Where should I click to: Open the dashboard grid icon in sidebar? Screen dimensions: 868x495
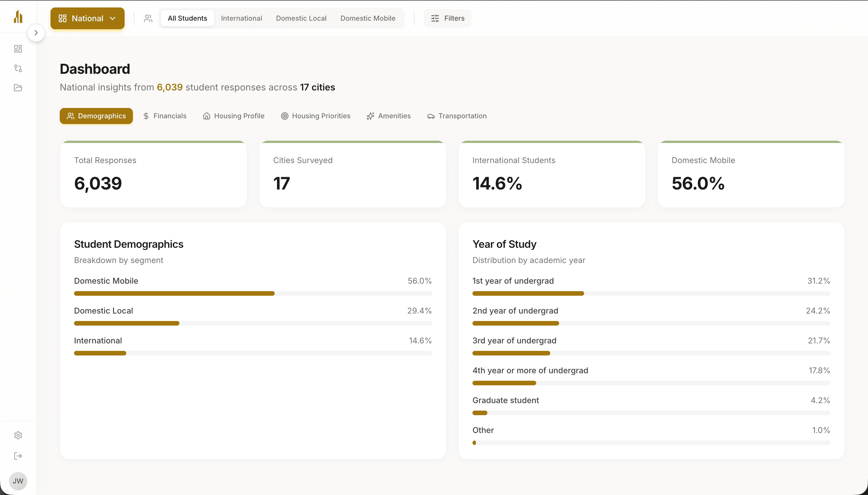18,49
